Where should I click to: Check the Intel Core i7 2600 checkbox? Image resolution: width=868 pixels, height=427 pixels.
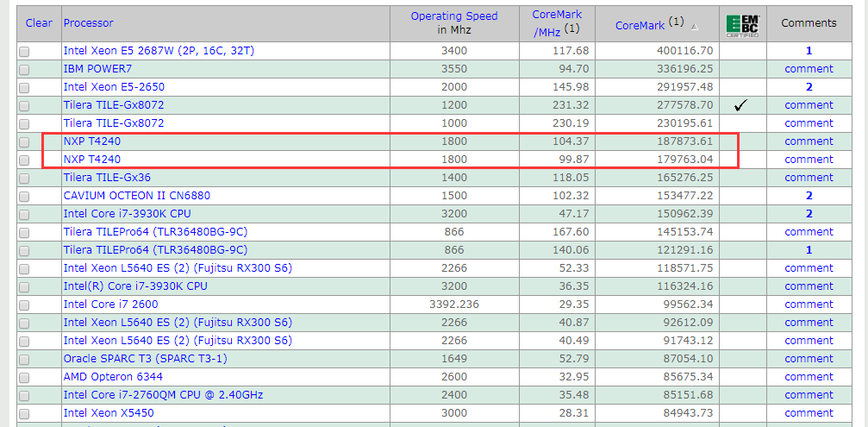point(24,305)
